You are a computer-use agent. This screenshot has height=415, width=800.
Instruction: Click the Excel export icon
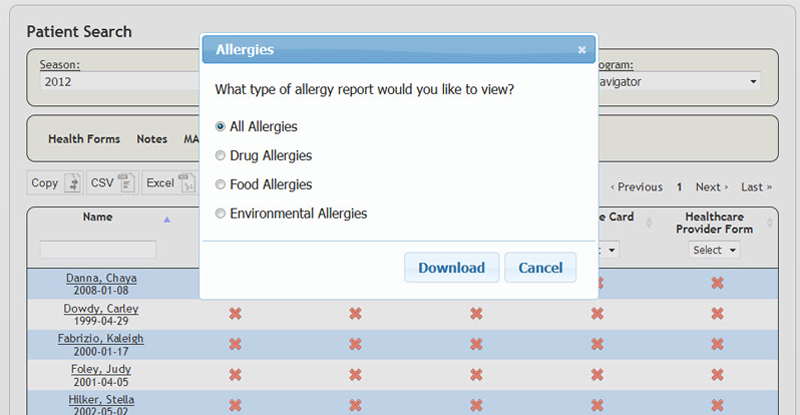(186, 183)
